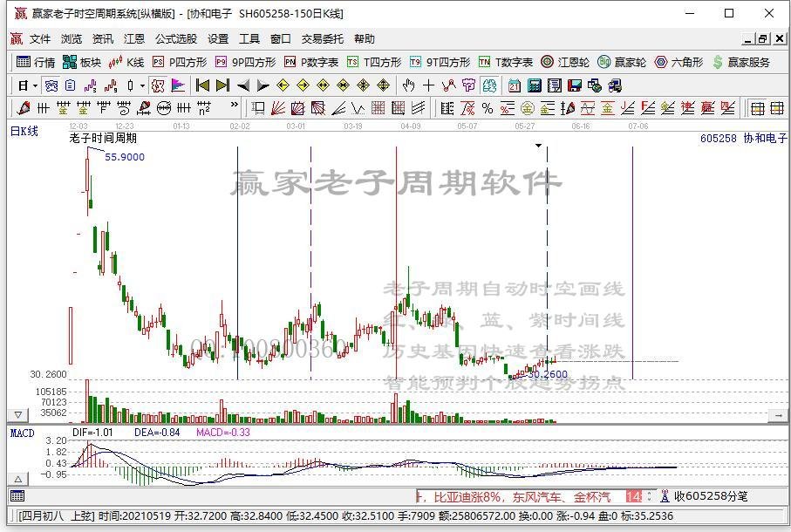Open the 赢家轮 wheel tool
Image resolution: width=791 pixels, height=532 pixels.
[x=622, y=62]
